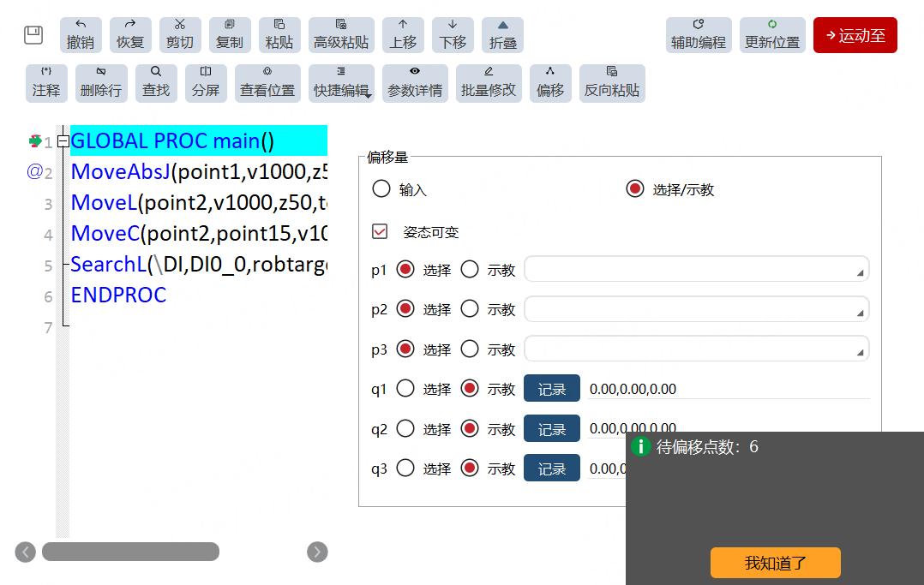Click the red 运动至 button
924x585 pixels.
click(855, 35)
